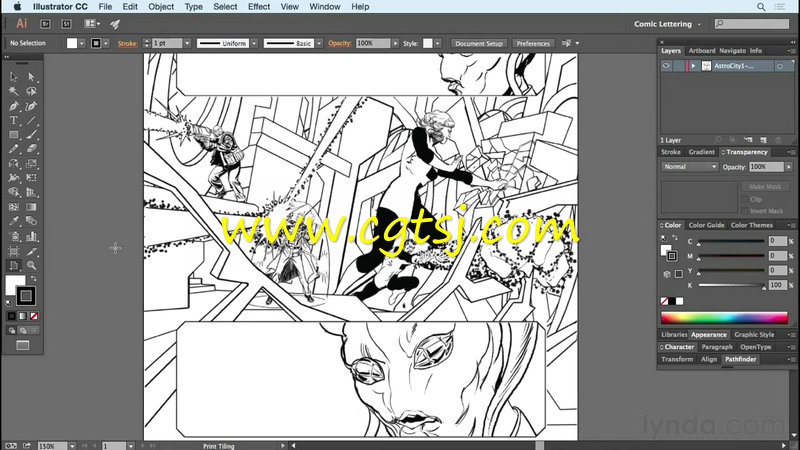Switch to the Artboard panel tab
The image size is (800, 450).
[x=702, y=51]
